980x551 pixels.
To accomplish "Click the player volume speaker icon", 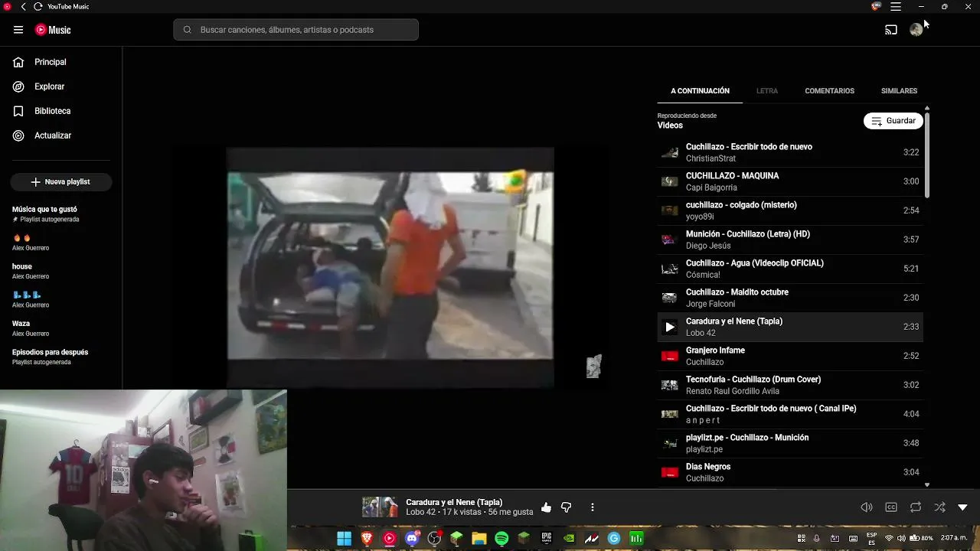I will click(867, 507).
